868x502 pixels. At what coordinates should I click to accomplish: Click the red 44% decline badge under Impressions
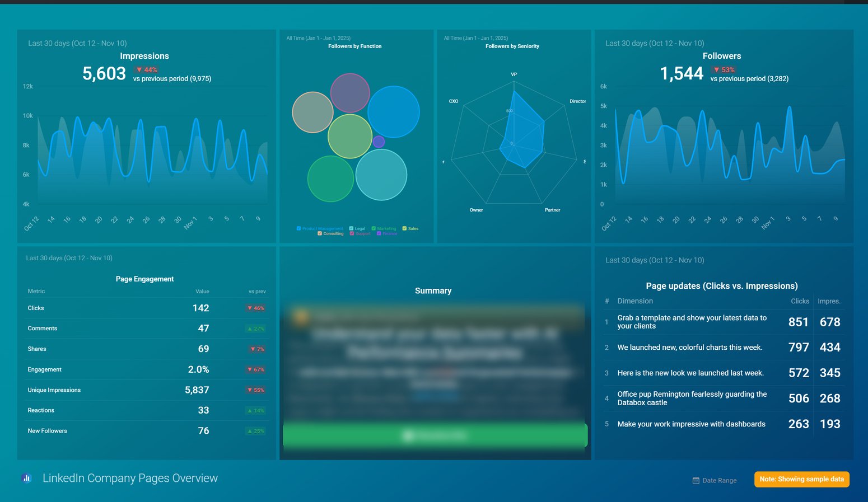pos(147,69)
